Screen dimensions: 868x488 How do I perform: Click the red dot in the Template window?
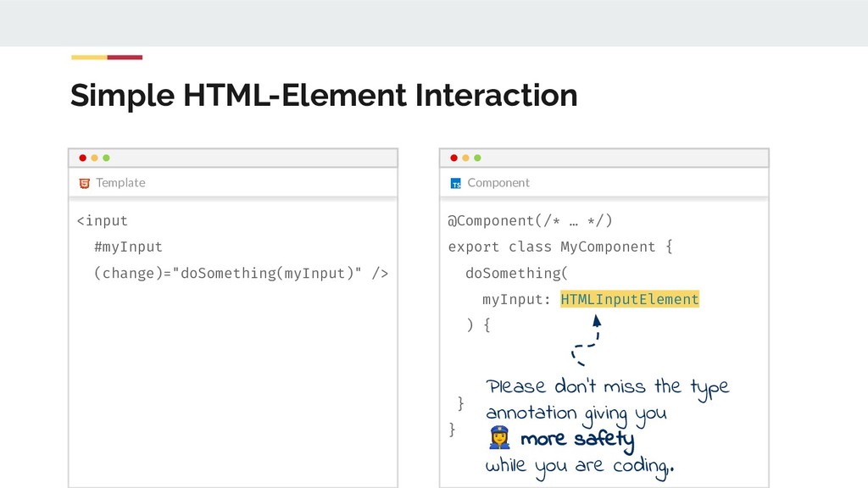click(82, 158)
